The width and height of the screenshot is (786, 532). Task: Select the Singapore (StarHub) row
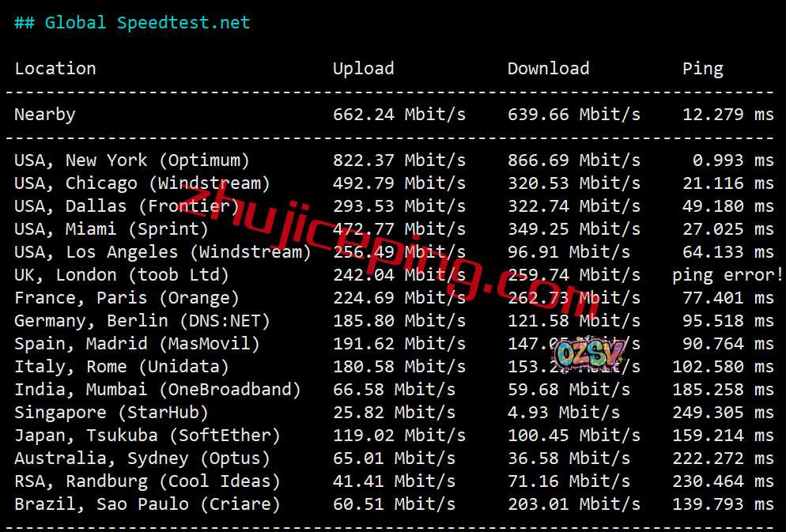[x=395, y=413]
